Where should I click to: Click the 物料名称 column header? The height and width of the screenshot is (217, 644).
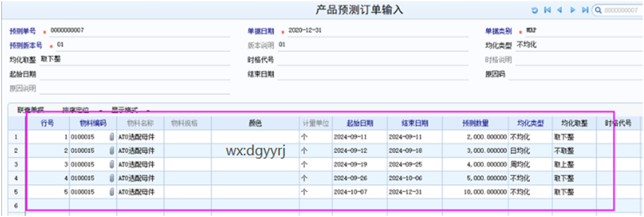tap(141, 123)
